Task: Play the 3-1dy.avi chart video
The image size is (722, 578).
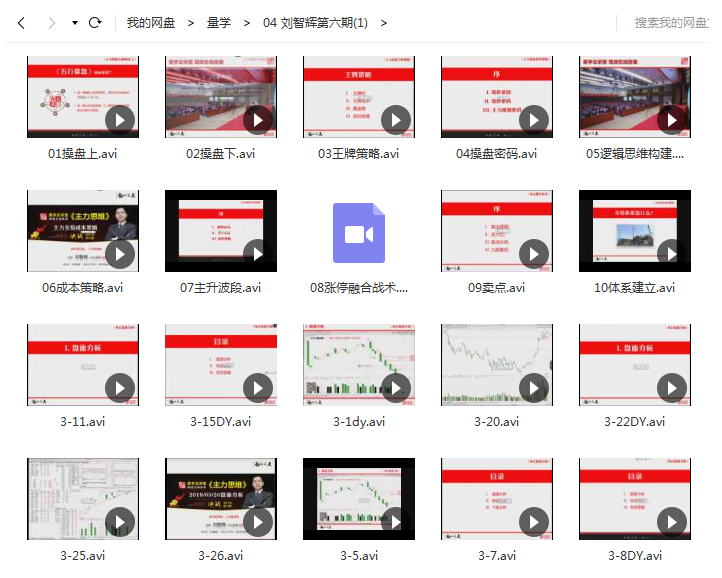Action: pyautogui.click(x=396, y=388)
